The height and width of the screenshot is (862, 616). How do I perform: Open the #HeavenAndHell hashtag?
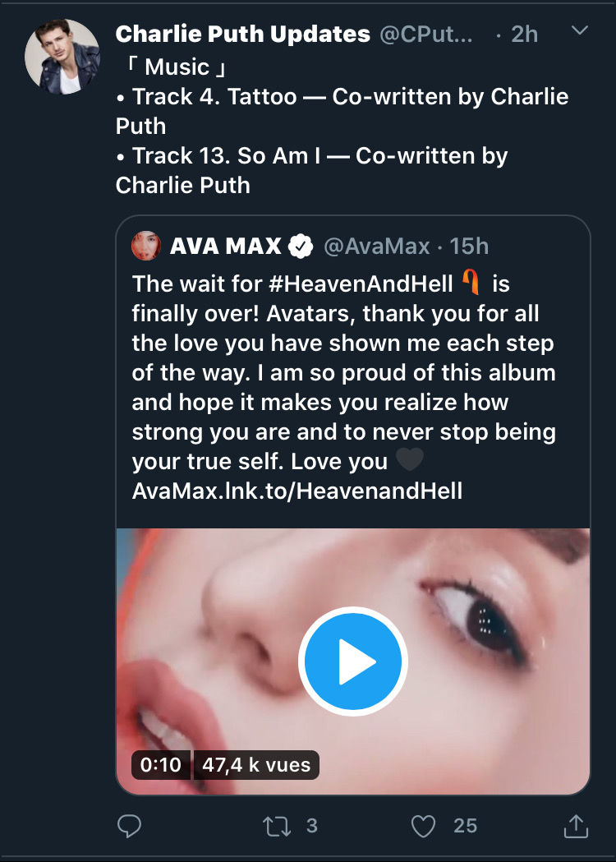point(361,284)
